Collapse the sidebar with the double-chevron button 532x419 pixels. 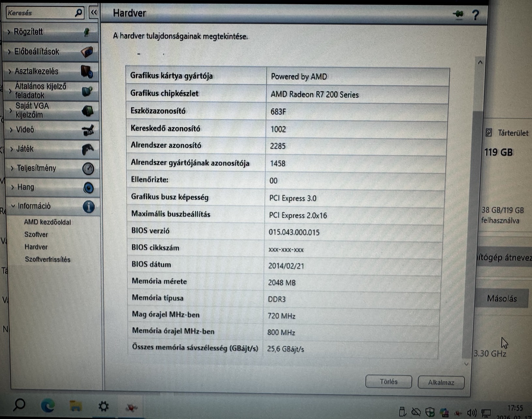94,13
